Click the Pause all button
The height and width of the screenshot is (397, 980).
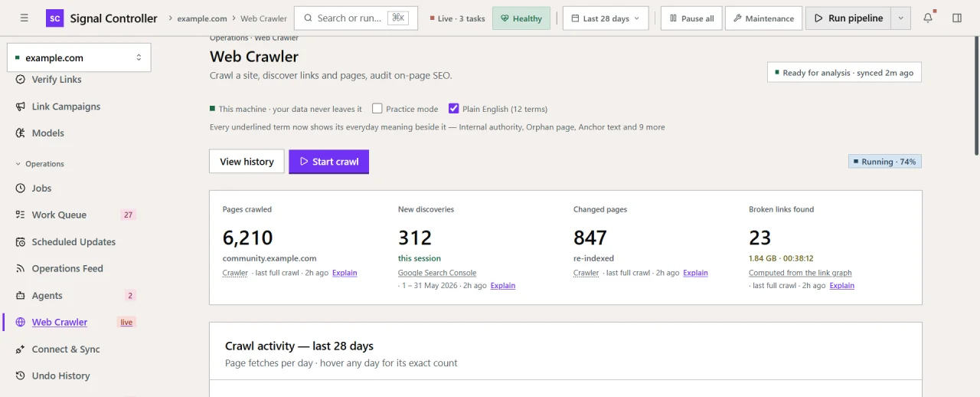coord(691,18)
